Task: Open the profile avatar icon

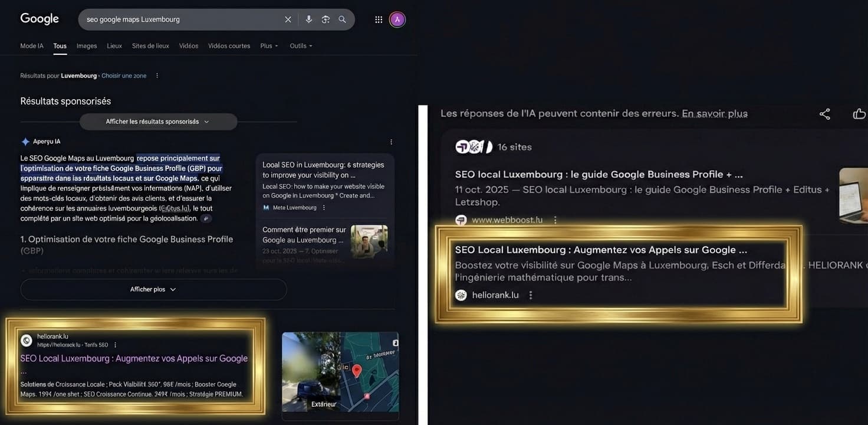Action: tap(397, 19)
